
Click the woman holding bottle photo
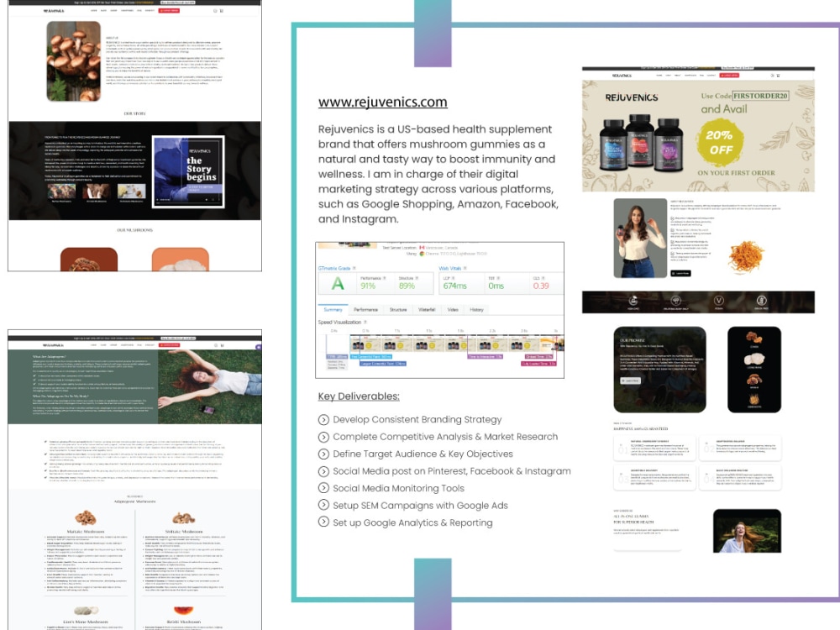640,238
